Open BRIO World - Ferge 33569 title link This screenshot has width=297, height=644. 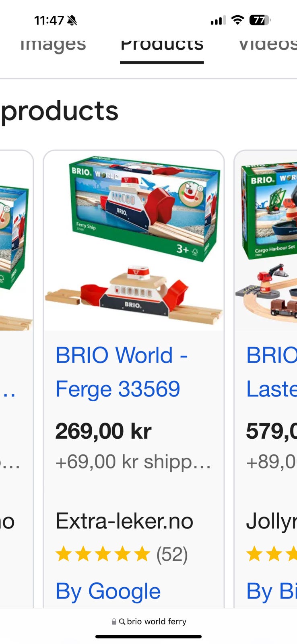122,372
